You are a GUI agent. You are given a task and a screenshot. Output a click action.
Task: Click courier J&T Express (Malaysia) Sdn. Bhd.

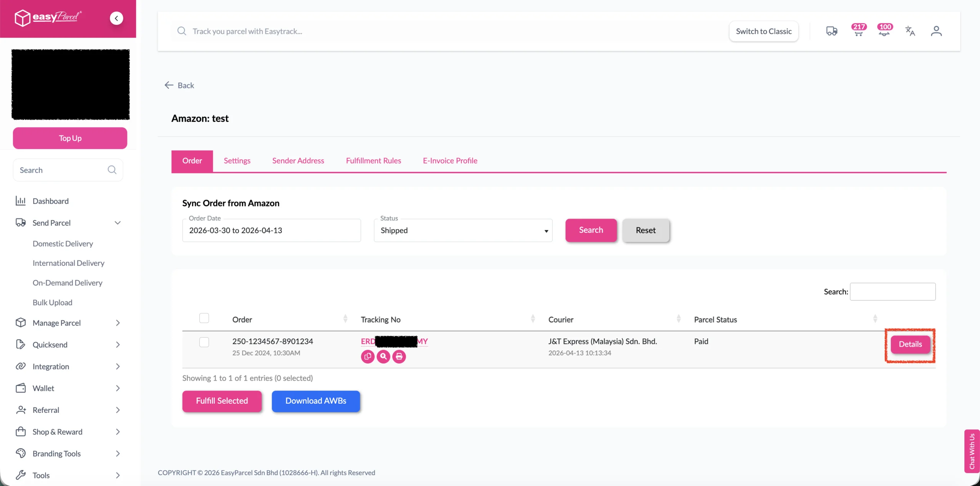603,341
